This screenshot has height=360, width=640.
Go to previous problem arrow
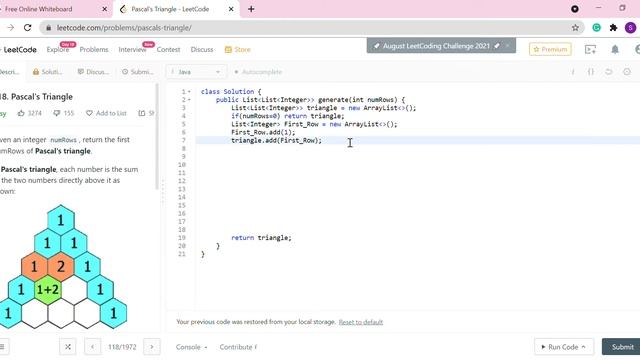point(93,347)
